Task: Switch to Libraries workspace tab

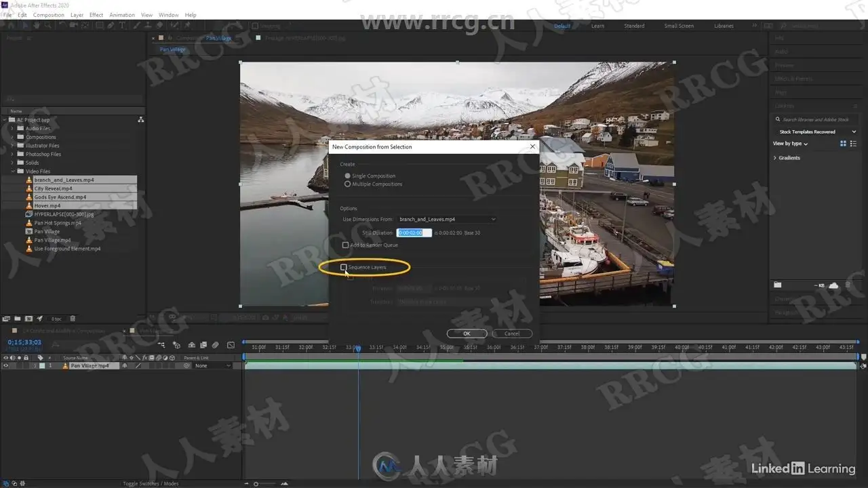Action: pyautogui.click(x=724, y=26)
